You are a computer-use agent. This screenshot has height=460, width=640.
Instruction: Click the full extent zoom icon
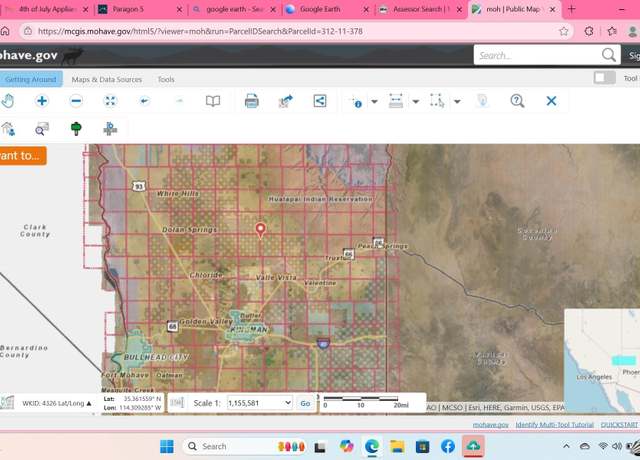click(x=110, y=101)
